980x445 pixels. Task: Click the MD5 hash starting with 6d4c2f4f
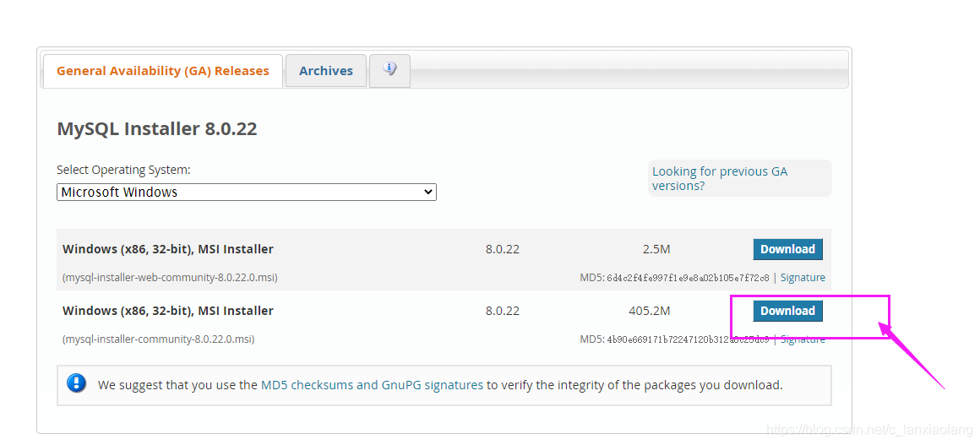(688, 278)
